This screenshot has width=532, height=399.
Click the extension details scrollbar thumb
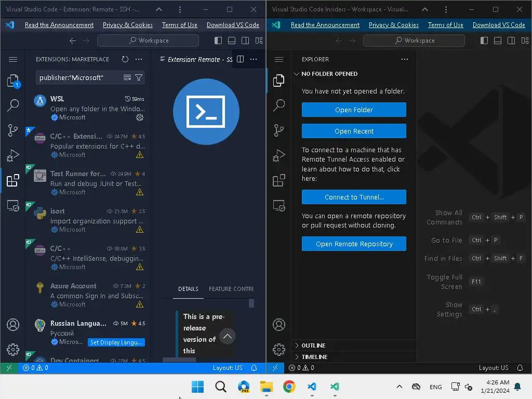click(x=251, y=303)
